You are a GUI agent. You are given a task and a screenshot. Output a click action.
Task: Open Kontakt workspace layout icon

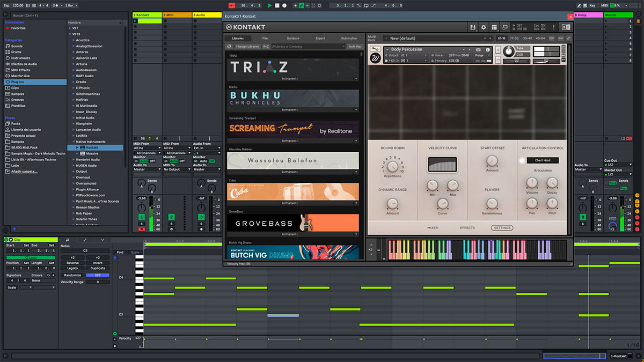(x=494, y=27)
